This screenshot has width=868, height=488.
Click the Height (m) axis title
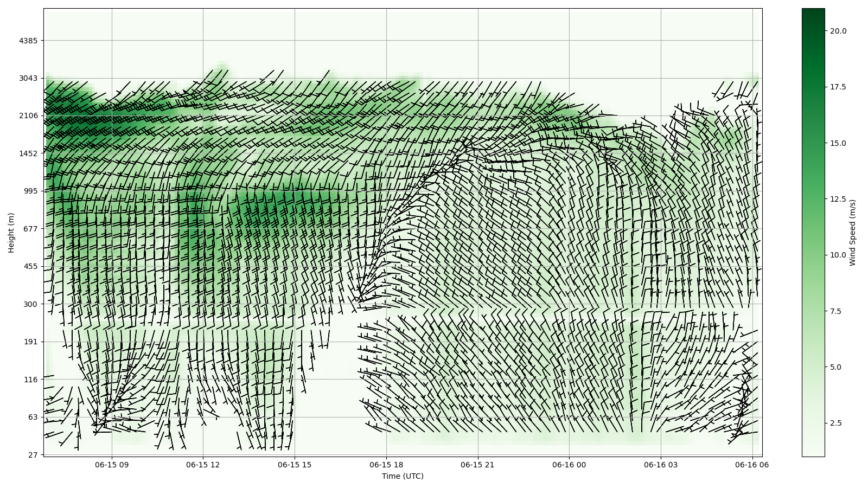[11, 233]
